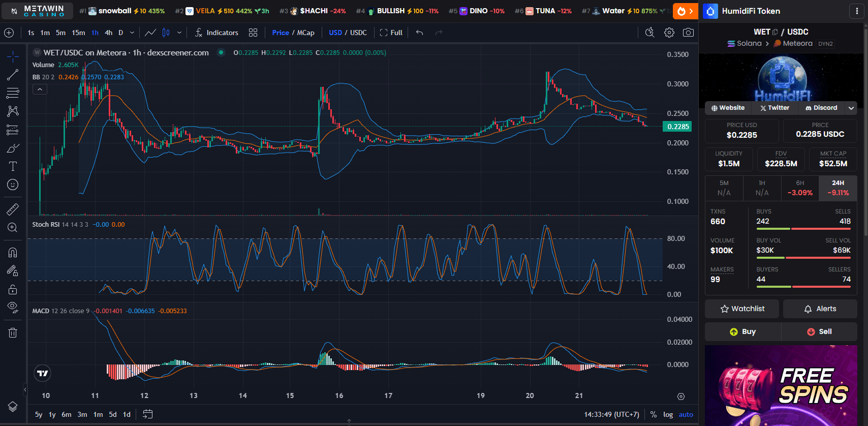Select candlestick chart style
Image resolution: width=868 pixels, height=426 pixels.
[166, 33]
